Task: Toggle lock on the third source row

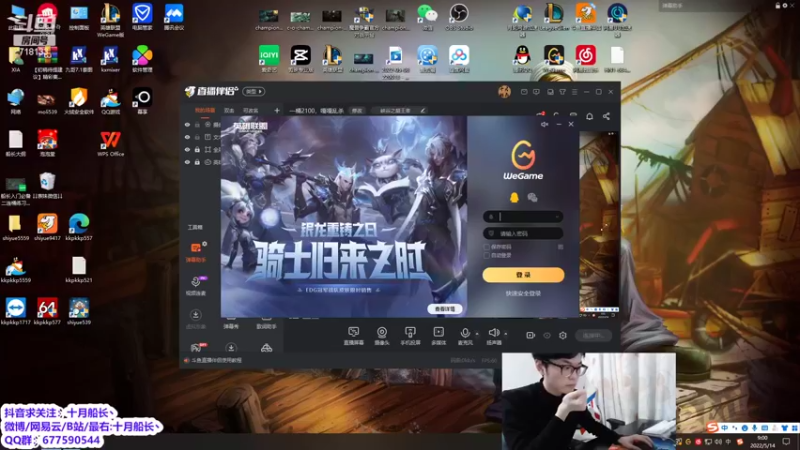Action: tap(197, 149)
